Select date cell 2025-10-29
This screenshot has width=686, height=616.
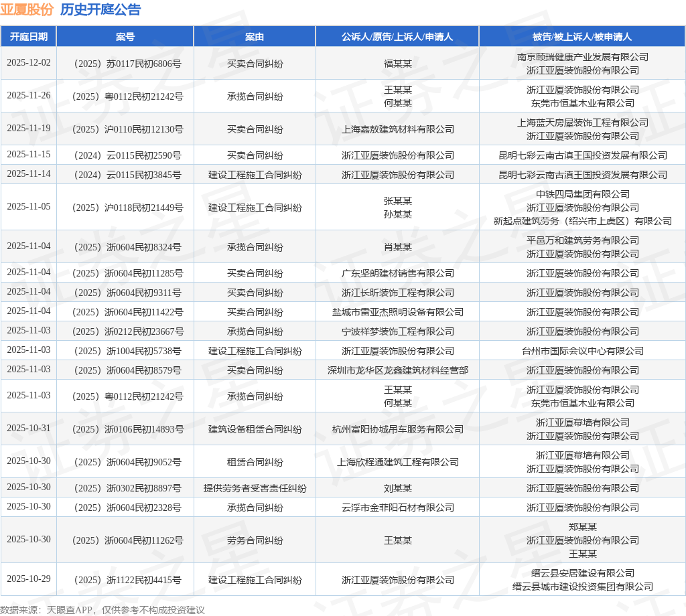tap(29, 579)
